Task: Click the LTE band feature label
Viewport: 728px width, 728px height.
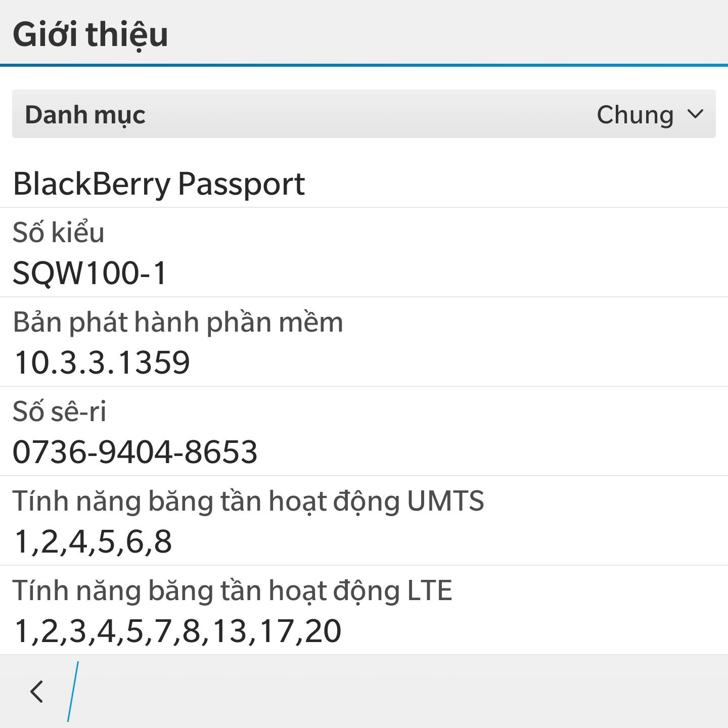Action: click(x=232, y=590)
